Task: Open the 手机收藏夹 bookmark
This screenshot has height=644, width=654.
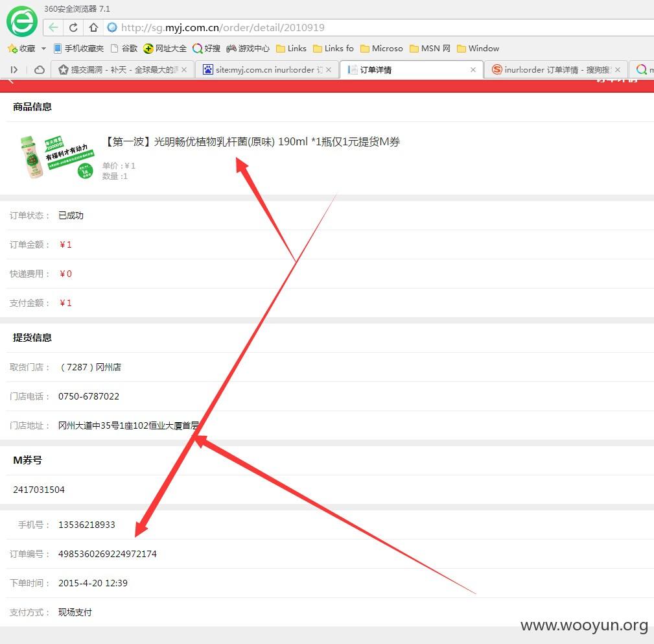Action: coord(79,49)
